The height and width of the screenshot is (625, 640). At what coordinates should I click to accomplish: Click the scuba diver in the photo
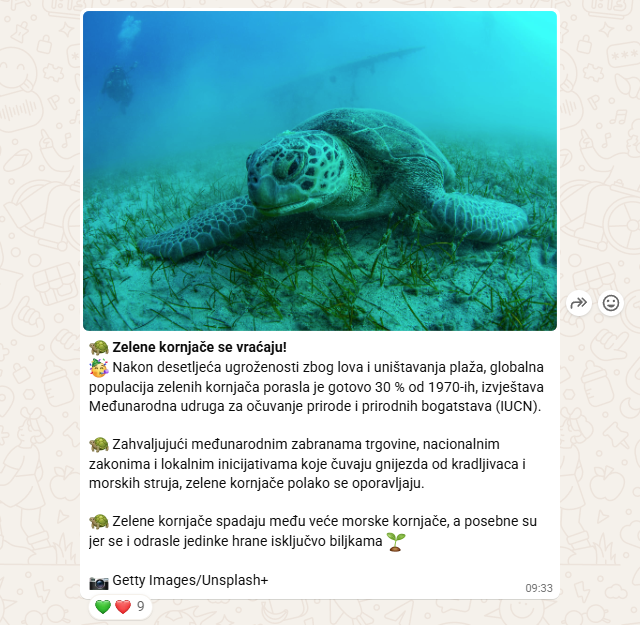(118, 87)
